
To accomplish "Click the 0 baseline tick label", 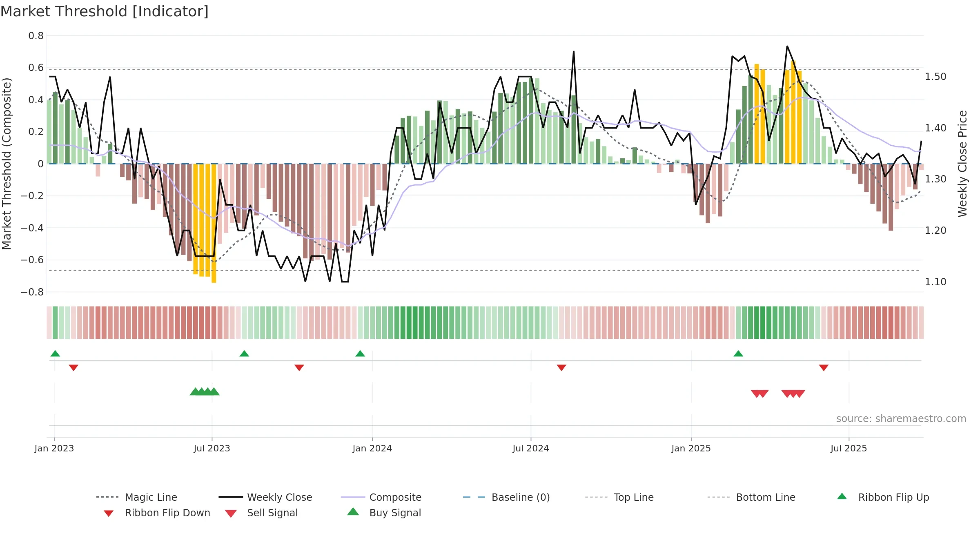I will tap(40, 164).
